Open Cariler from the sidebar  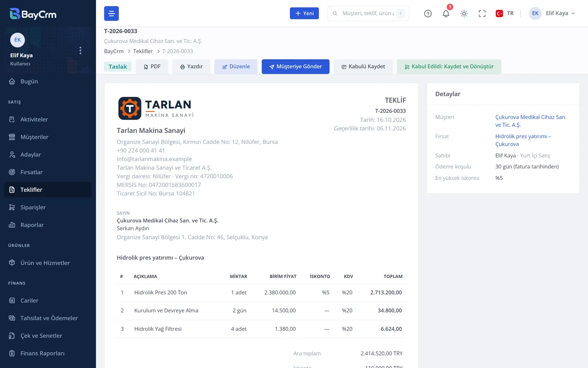[48, 301]
